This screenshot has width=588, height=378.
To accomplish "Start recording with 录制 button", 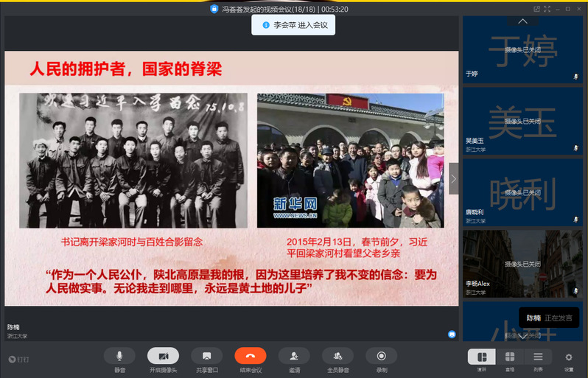I will coord(382,356).
